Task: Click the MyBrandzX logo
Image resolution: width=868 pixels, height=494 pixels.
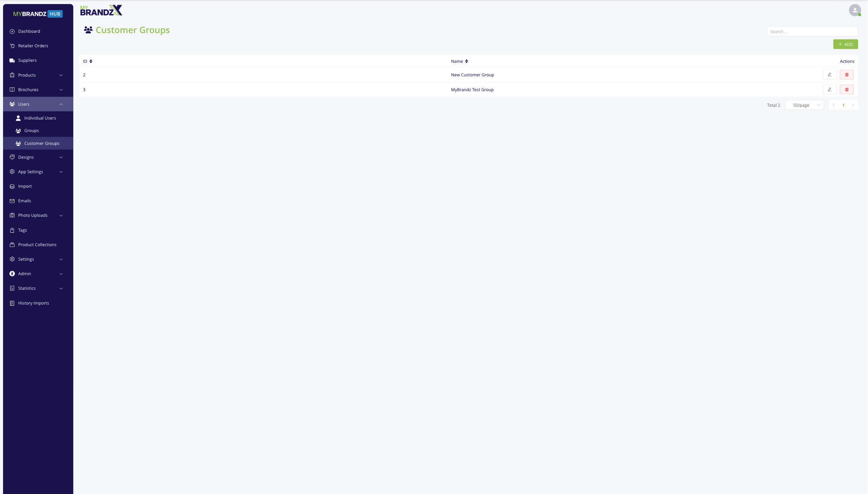Action: (101, 10)
